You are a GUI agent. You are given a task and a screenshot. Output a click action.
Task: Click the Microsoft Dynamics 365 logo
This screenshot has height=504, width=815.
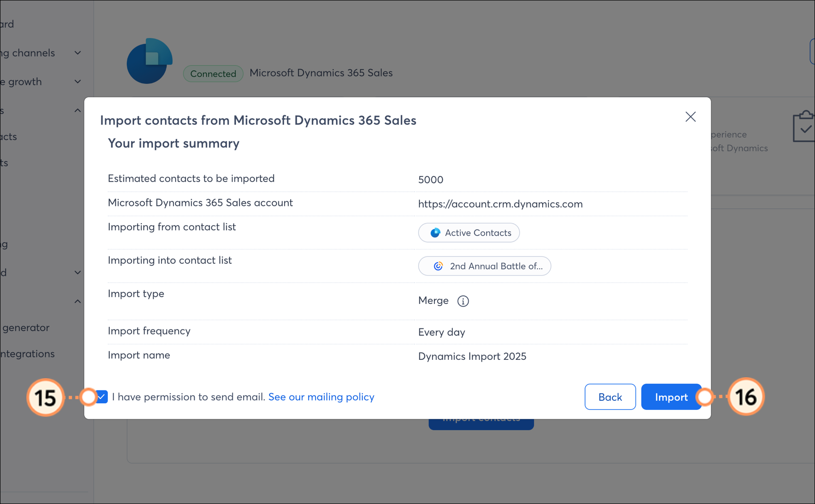click(149, 61)
